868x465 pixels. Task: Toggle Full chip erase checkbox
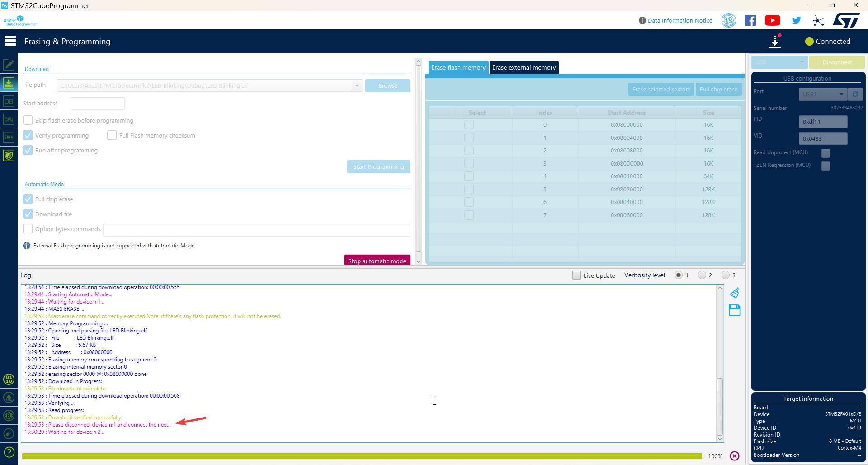(x=28, y=199)
